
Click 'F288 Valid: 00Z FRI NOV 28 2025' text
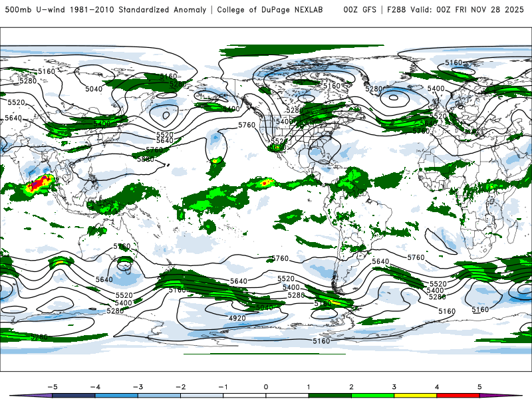[456, 9]
